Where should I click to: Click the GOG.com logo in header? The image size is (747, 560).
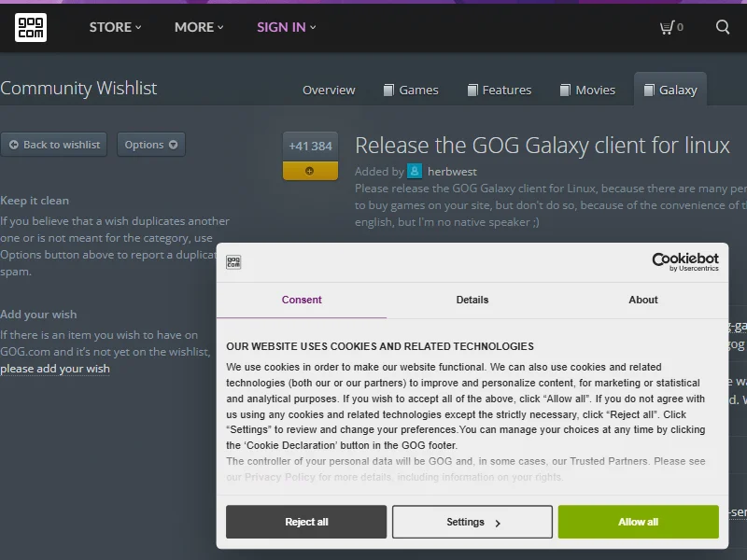pyautogui.click(x=31, y=27)
